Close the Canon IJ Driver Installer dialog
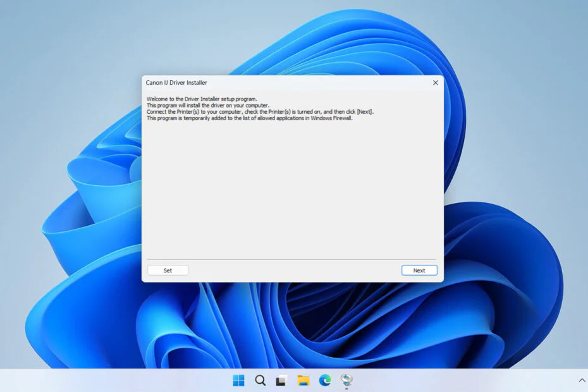The width and height of the screenshot is (588, 392). (x=436, y=83)
